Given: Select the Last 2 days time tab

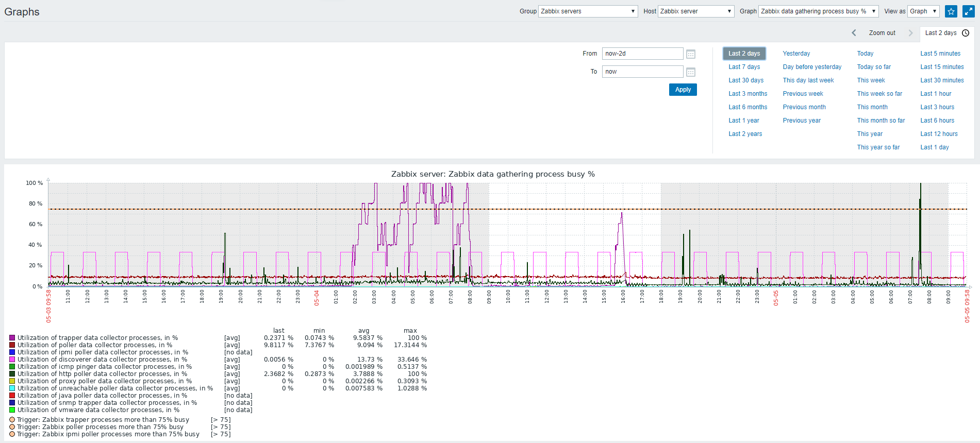Looking at the screenshot, I should coord(940,33).
